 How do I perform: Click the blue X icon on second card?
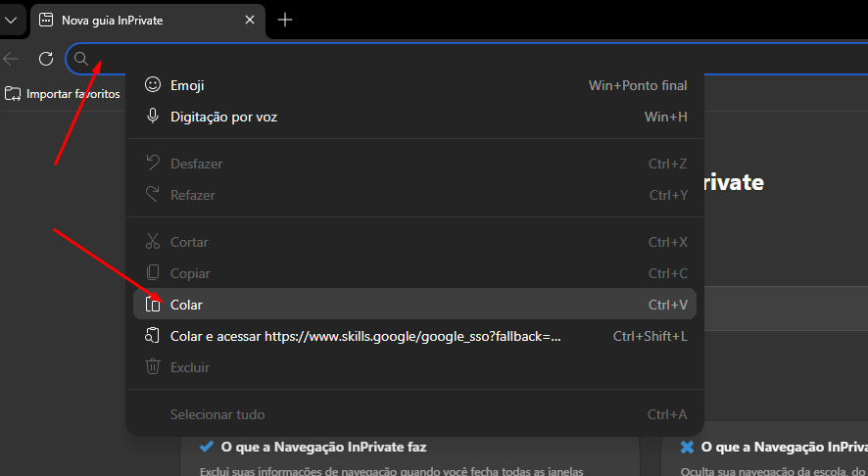pyautogui.click(x=687, y=447)
